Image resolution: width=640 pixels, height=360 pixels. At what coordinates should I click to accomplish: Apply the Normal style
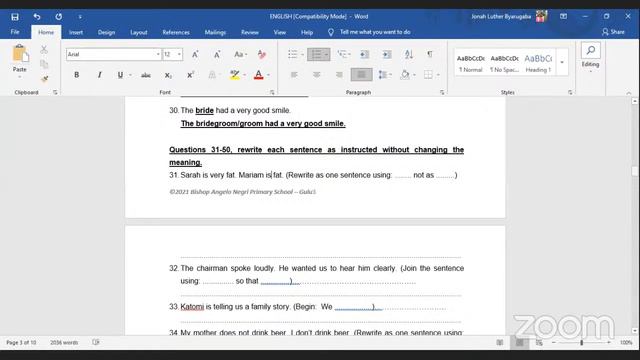(471, 64)
